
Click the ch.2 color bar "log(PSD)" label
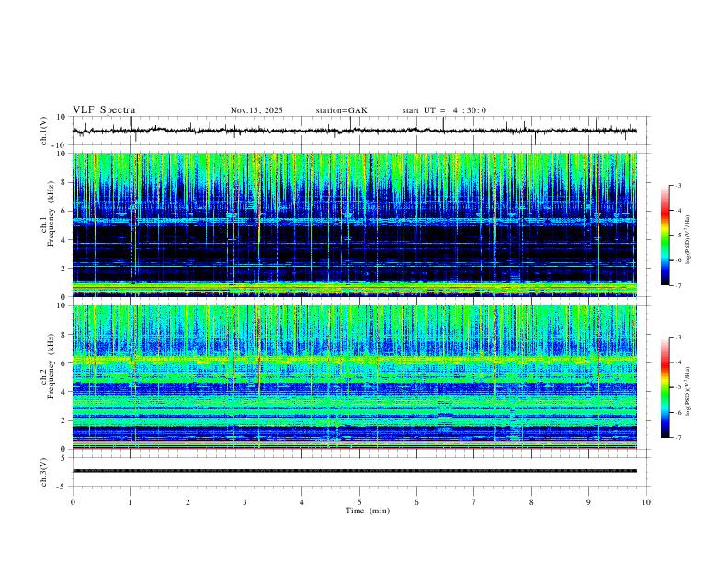coord(688,391)
